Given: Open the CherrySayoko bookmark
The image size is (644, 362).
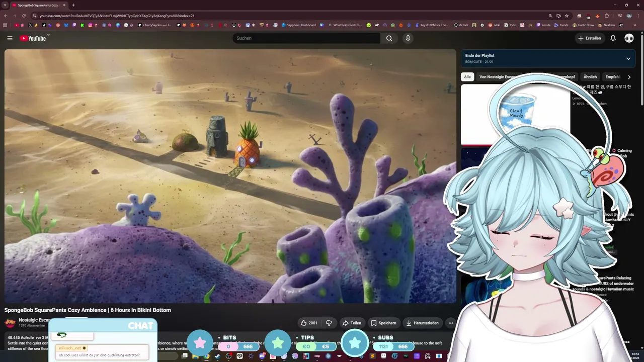Looking at the screenshot, I should pos(155,25).
